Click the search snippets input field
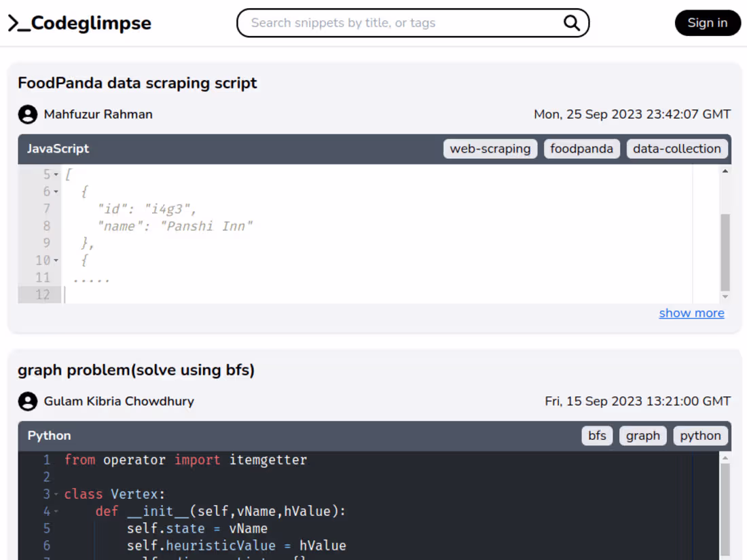Image resolution: width=747 pixels, height=560 pixels. 394,22
